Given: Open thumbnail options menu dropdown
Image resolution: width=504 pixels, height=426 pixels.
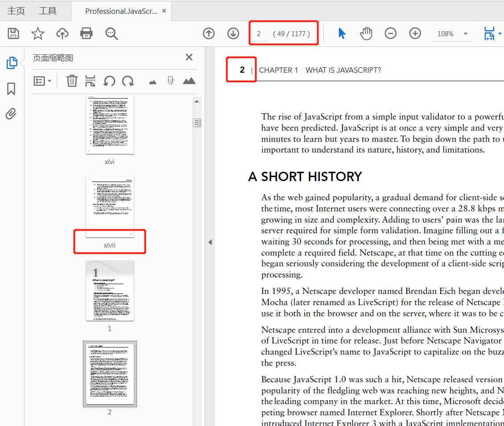Looking at the screenshot, I should point(42,81).
